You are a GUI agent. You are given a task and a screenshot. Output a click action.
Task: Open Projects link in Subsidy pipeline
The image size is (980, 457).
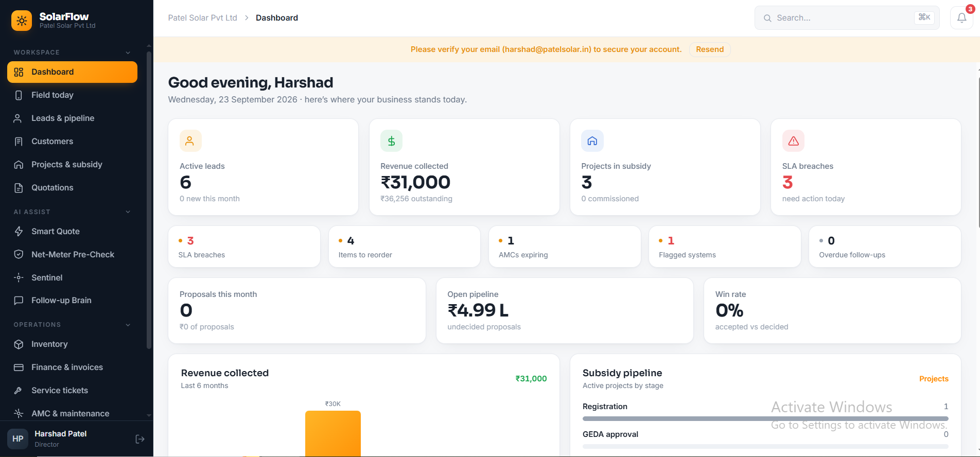tap(934, 379)
